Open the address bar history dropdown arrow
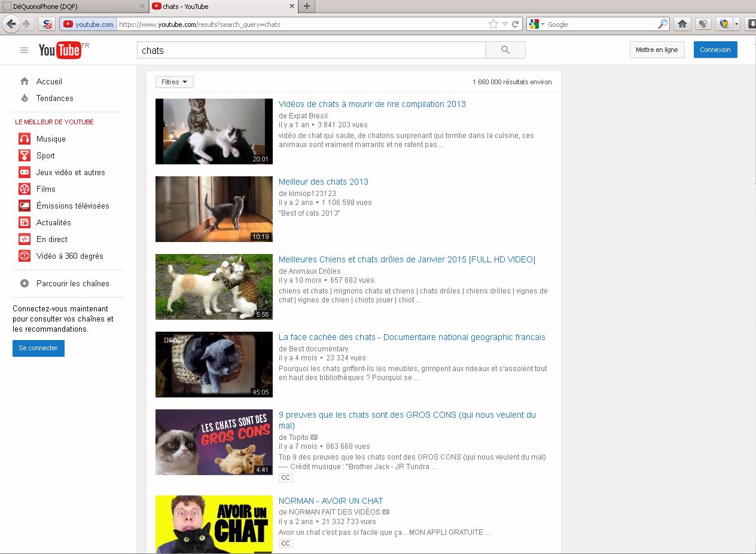The height and width of the screenshot is (554, 756). click(505, 25)
